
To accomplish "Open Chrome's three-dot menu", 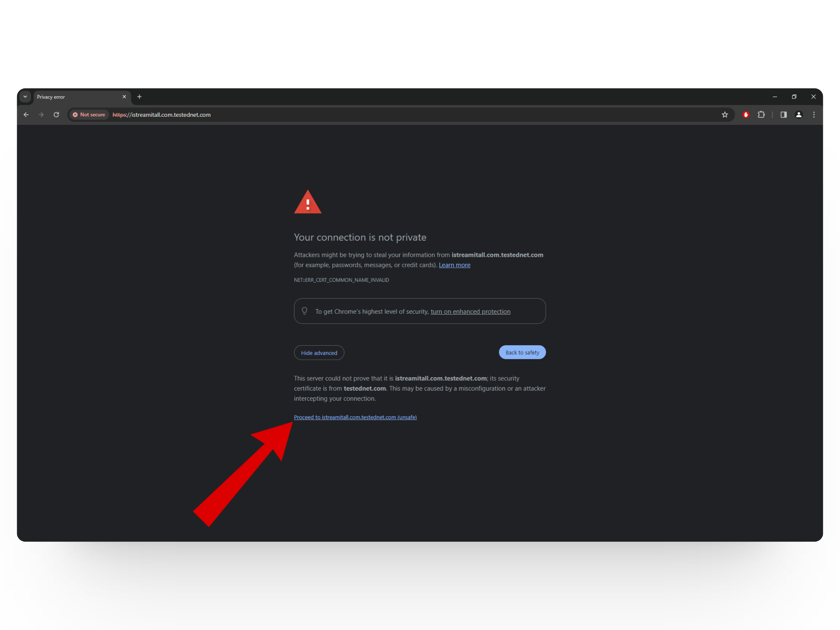I will pos(814,115).
